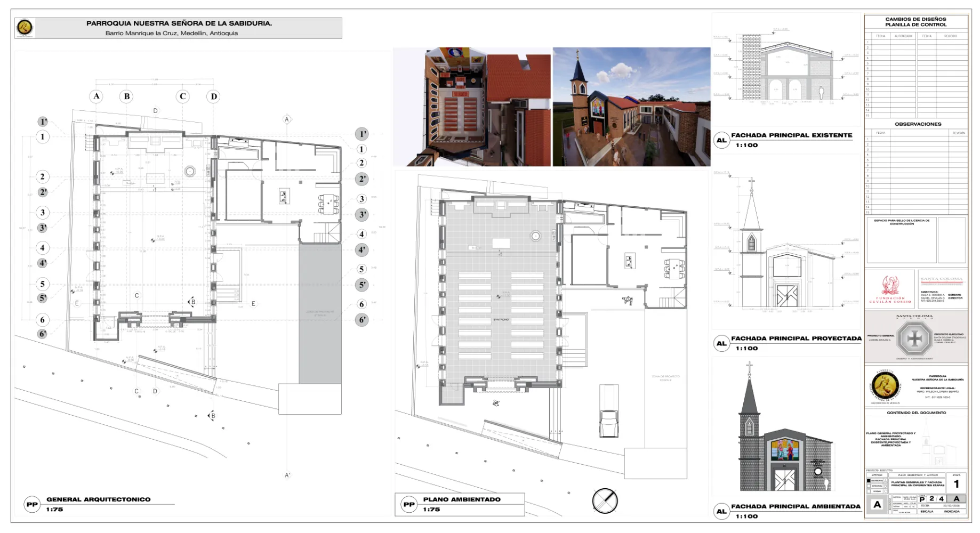Click the section marker A' below the plan

pos(287,475)
